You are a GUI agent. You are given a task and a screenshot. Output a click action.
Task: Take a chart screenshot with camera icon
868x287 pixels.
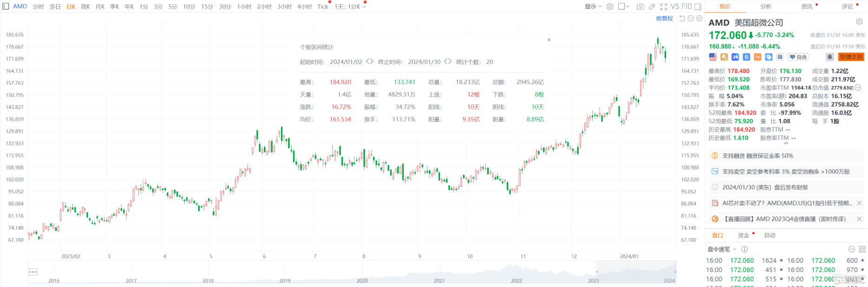641,7
